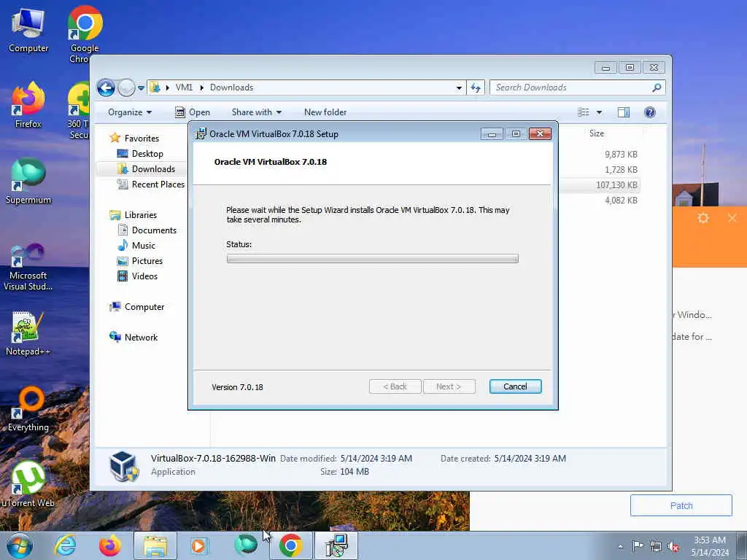This screenshot has height=560, width=747.
Task: Select Downloads in navigation pane
Action: tap(153, 169)
